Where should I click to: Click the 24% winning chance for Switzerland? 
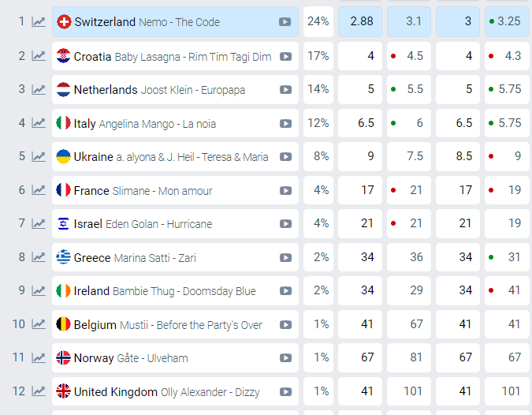(x=318, y=22)
